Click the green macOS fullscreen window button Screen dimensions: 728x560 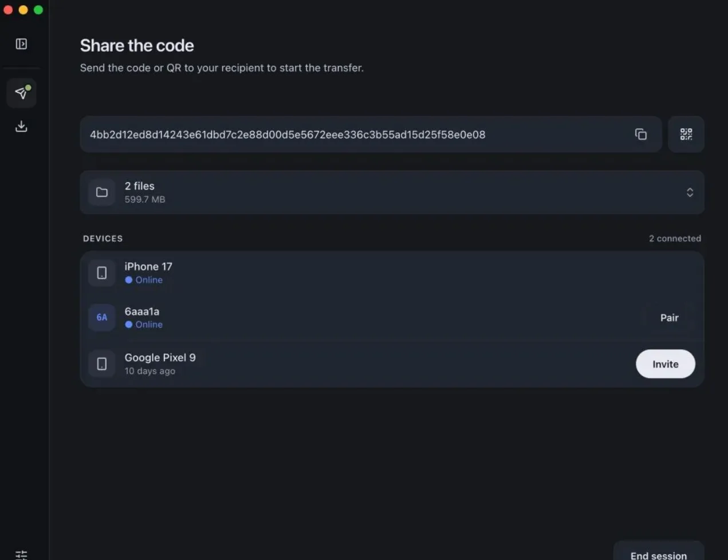38,10
